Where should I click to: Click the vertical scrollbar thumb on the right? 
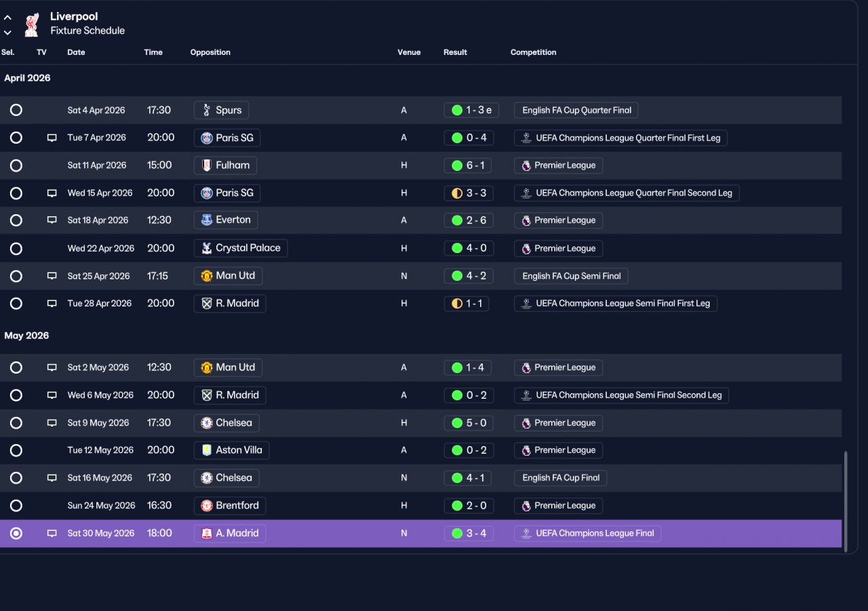click(845, 502)
